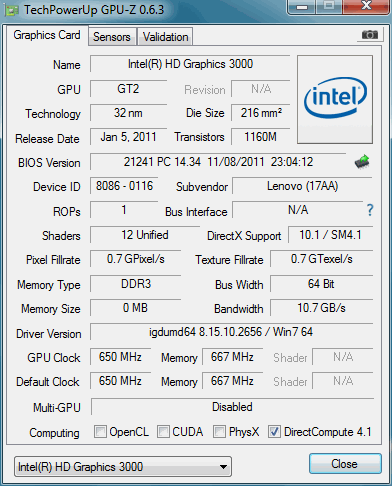Open the Validation tab
Viewport: 392px width, 486px height.
click(165, 37)
